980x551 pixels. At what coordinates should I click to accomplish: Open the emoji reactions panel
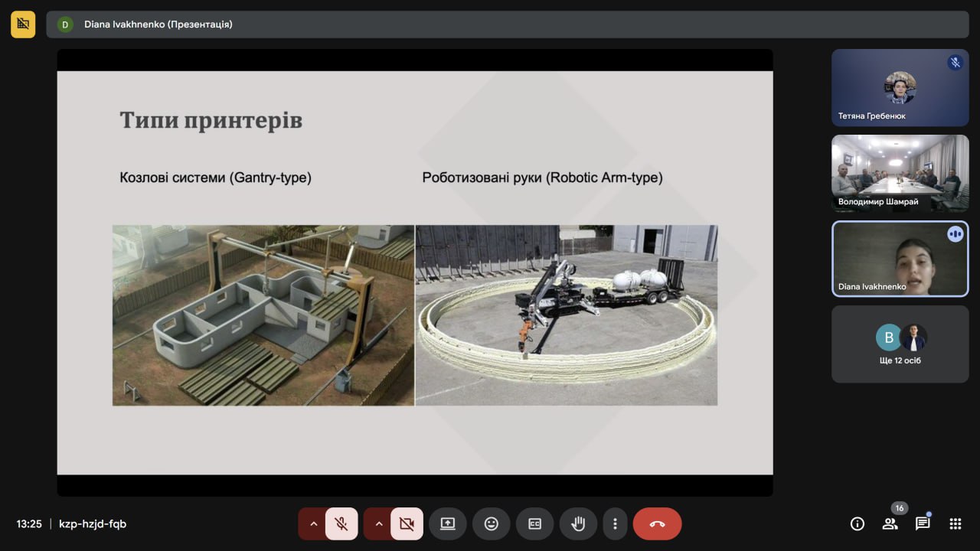491,524
